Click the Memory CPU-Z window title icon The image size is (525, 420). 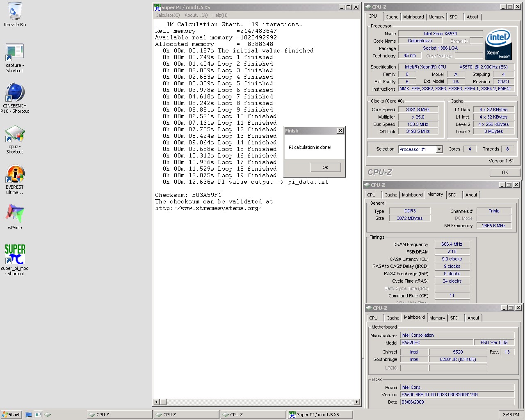click(x=367, y=185)
